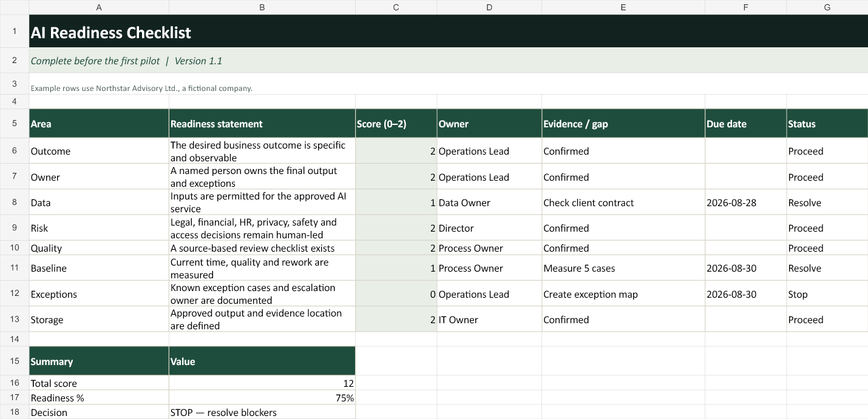
Task: Click the "Director" owner cell
Action: pyautogui.click(x=489, y=228)
